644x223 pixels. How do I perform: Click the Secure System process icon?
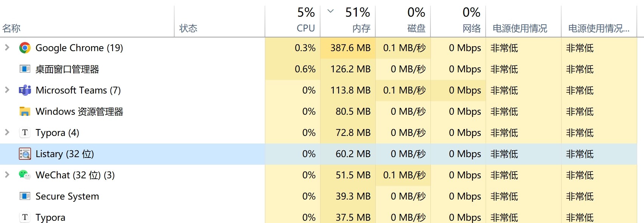point(25,196)
